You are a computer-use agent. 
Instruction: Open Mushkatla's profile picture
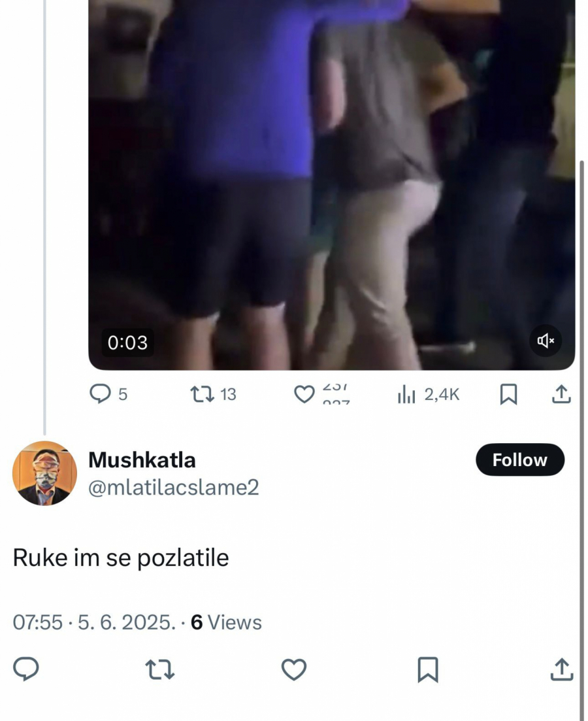[x=44, y=473]
